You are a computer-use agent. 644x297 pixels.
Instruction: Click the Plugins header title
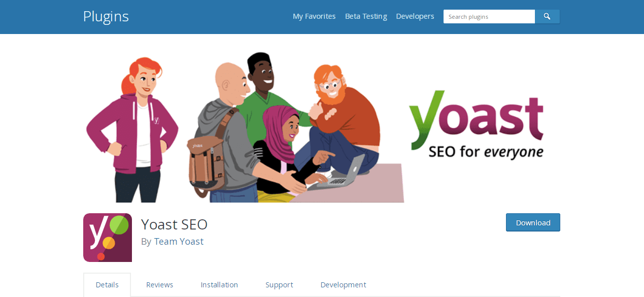tap(106, 16)
